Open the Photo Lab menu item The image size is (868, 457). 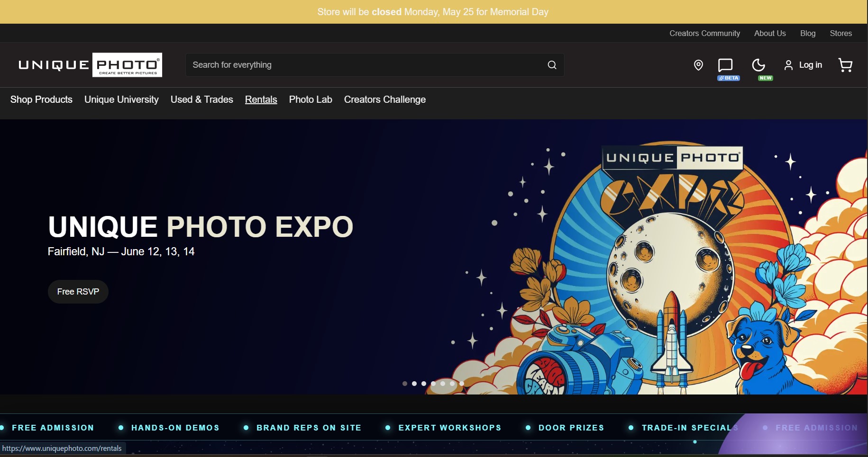click(x=311, y=99)
